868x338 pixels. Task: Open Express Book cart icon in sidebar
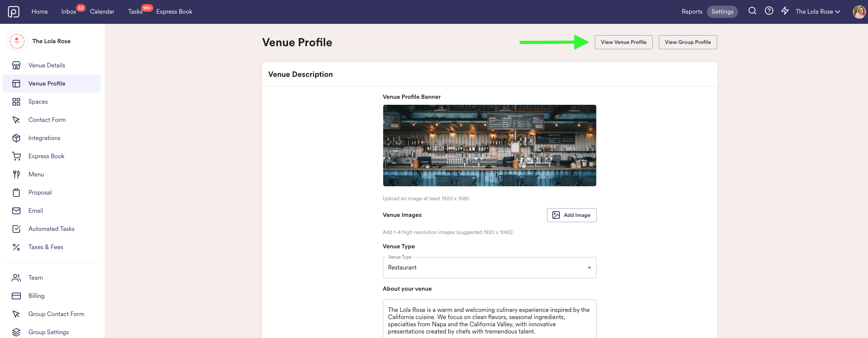point(16,156)
